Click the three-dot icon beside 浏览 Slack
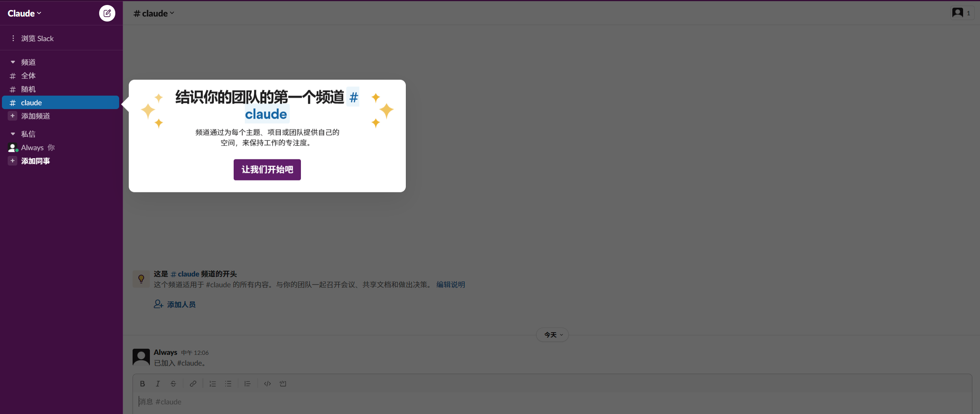 click(x=13, y=38)
